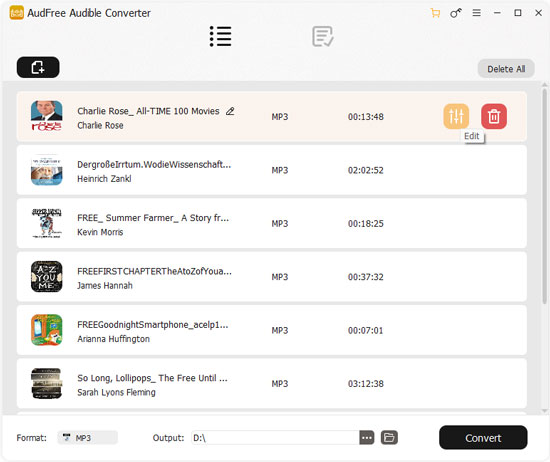
Task: Open the output folder icon
Action: [x=389, y=437]
